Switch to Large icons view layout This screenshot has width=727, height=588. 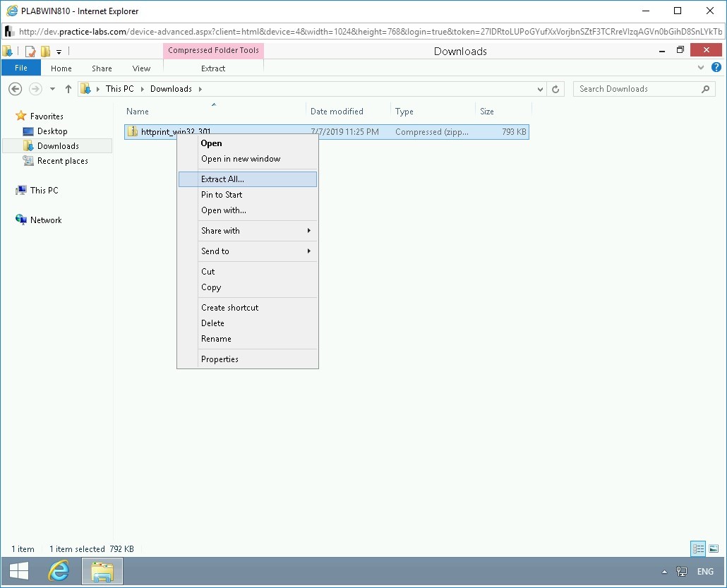714,548
